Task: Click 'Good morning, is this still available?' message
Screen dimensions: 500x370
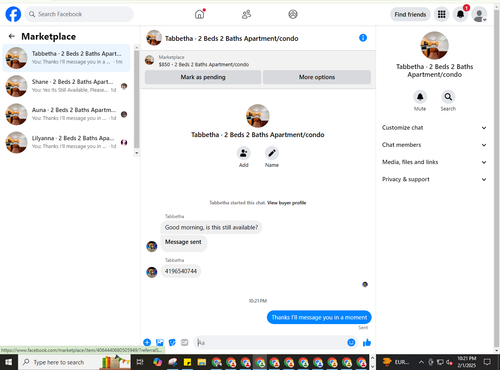Action: [x=211, y=227]
